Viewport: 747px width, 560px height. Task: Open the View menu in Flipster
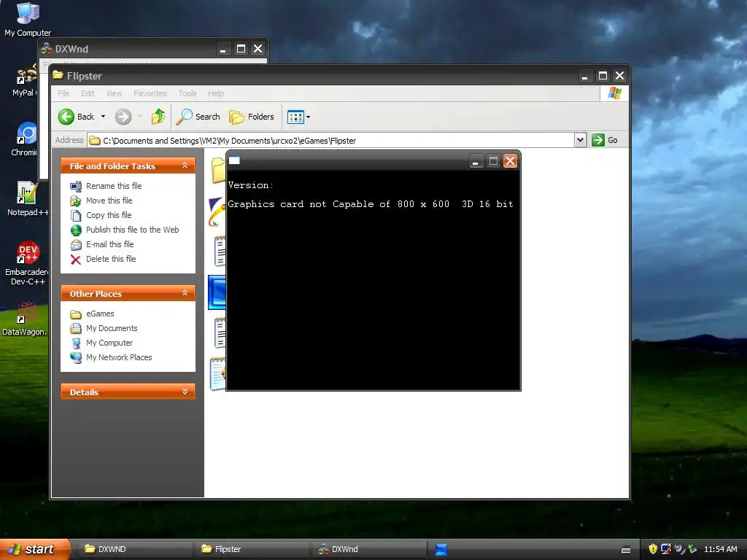[x=114, y=93]
